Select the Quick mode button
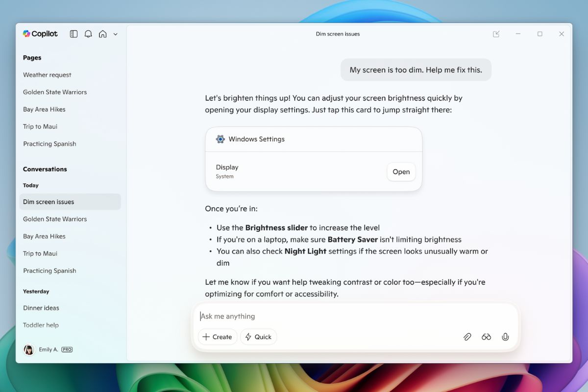 point(258,337)
